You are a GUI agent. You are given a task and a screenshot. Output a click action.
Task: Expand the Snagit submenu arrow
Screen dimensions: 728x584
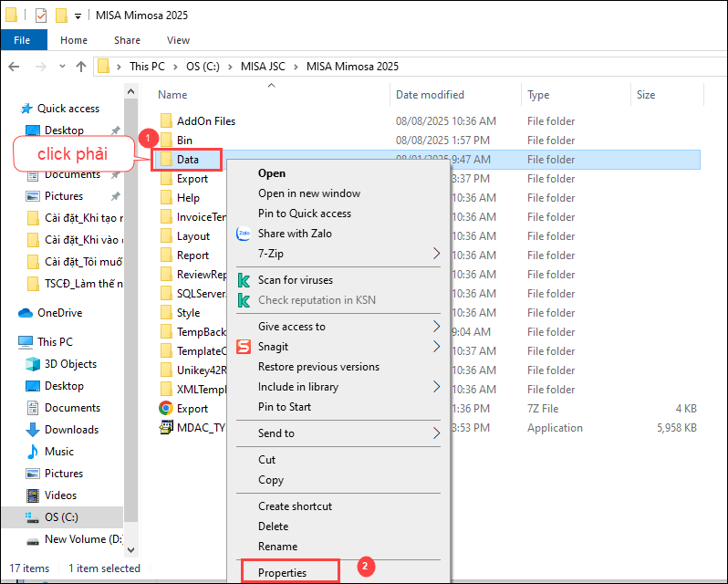[x=436, y=347]
